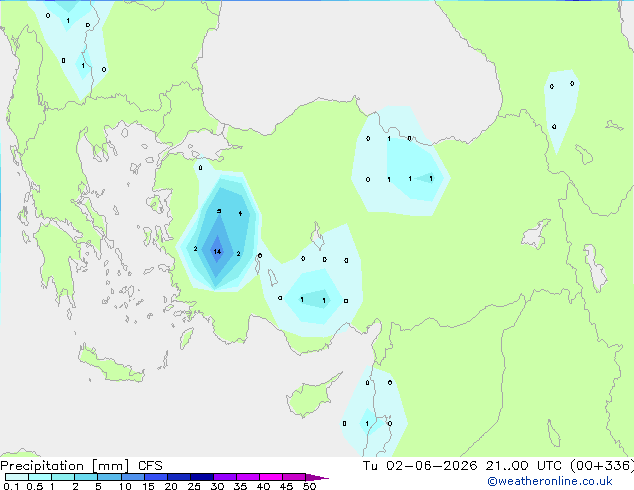634x490 pixels.
Task: Click the "10" legend scale label
Action: [x=125, y=486]
